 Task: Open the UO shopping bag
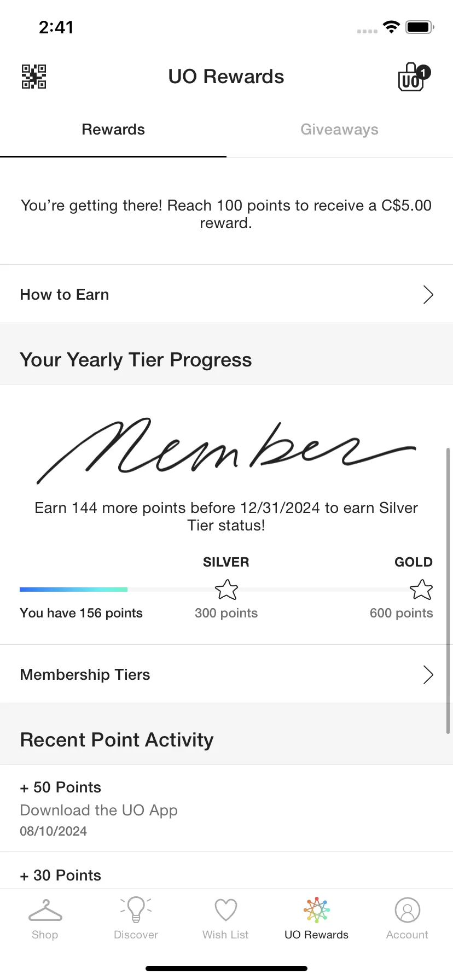pyautogui.click(x=414, y=77)
